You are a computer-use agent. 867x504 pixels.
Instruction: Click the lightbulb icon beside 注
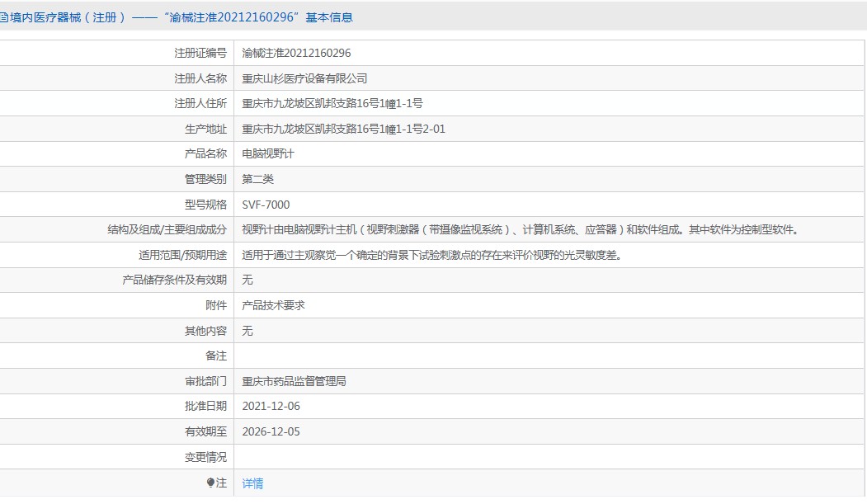210,483
